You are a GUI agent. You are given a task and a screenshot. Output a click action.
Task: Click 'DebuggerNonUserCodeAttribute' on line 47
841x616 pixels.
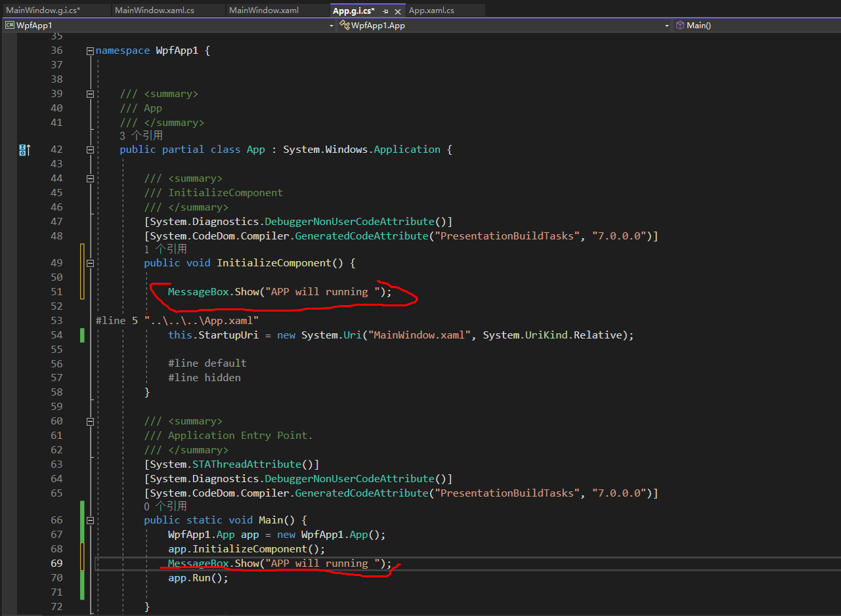point(349,222)
